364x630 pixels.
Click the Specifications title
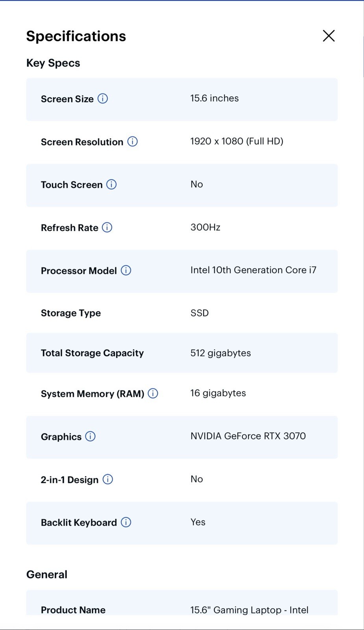click(76, 36)
